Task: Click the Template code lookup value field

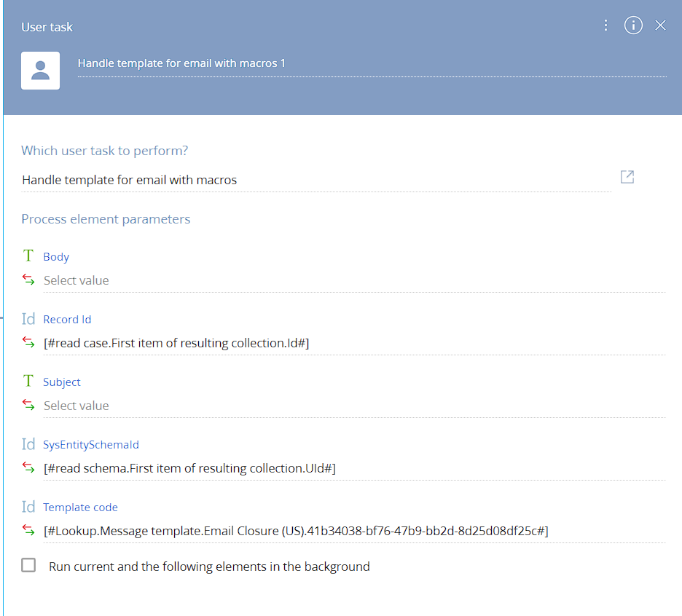Action: (354, 532)
